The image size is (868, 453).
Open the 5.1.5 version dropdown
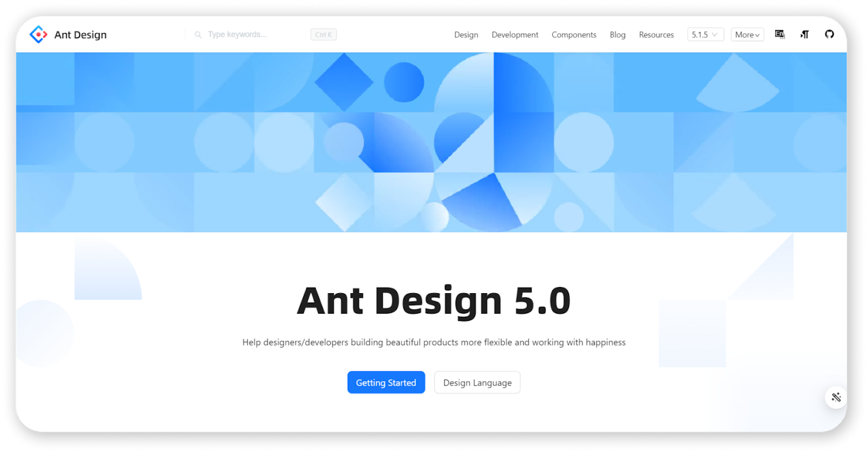tap(705, 35)
